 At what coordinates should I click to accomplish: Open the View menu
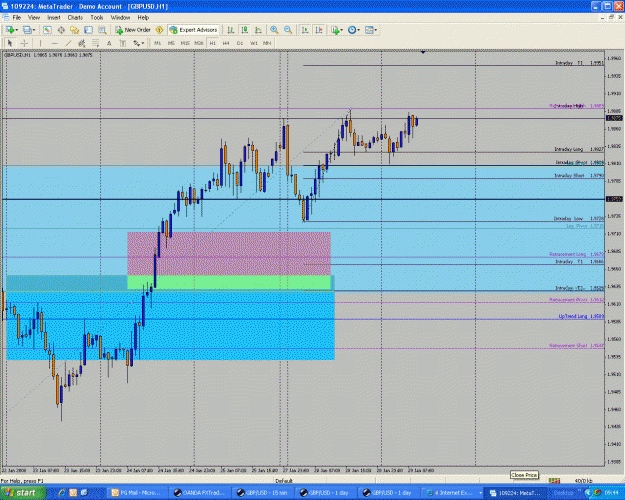tap(34, 18)
